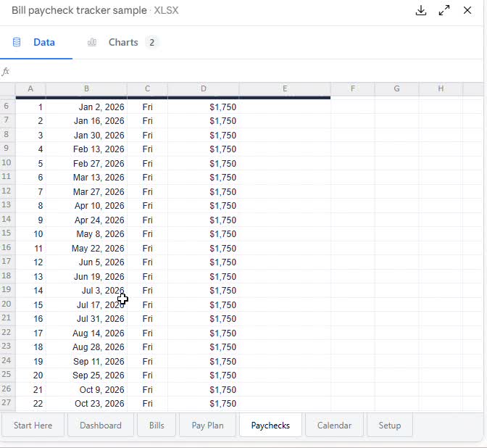Select row 15 header

point(7,233)
